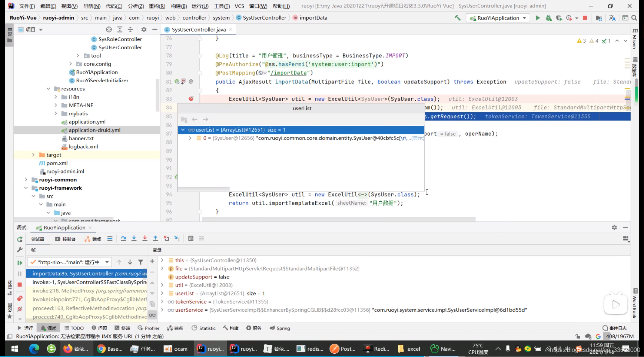Hide the project panel with minus icon

pyautogui.click(x=155, y=29)
